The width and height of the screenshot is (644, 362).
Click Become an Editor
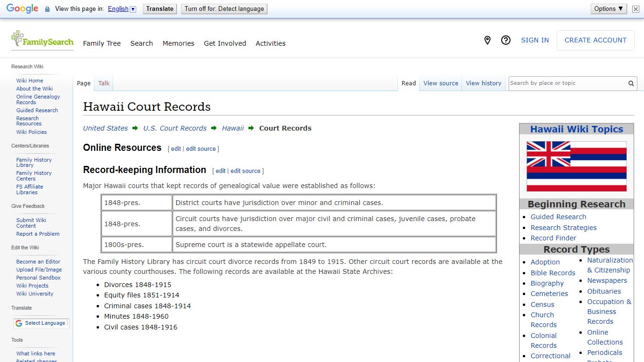click(x=38, y=262)
